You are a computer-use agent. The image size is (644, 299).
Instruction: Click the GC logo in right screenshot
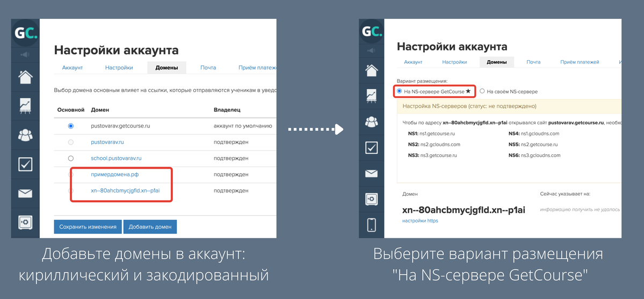(x=371, y=32)
